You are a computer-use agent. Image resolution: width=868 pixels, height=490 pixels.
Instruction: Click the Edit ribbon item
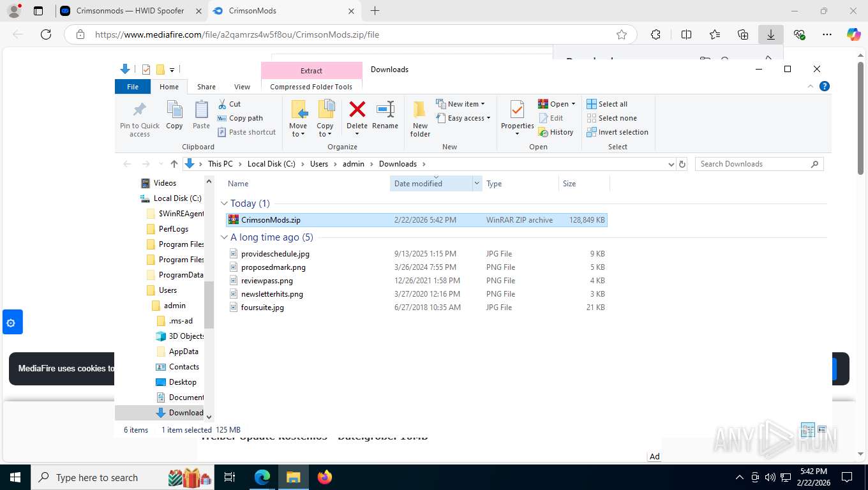pyautogui.click(x=551, y=118)
